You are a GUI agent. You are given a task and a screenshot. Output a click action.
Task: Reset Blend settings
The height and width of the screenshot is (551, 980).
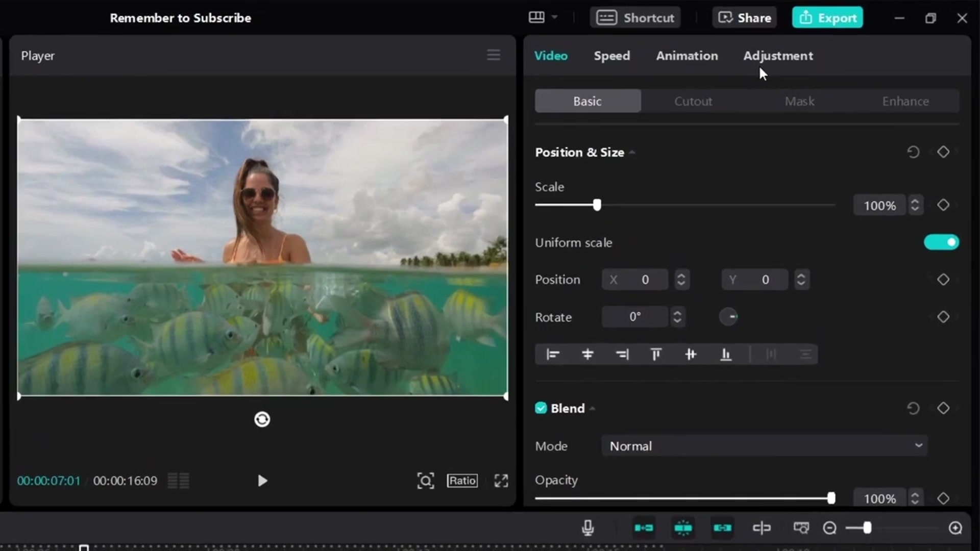pyautogui.click(x=913, y=408)
